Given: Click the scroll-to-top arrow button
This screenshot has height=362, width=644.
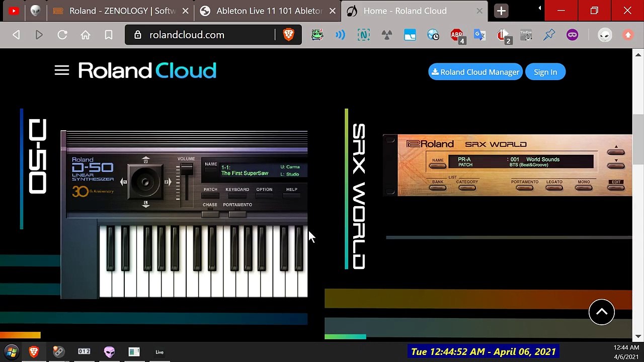Looking at the screenshot, I should pos(602,312).
